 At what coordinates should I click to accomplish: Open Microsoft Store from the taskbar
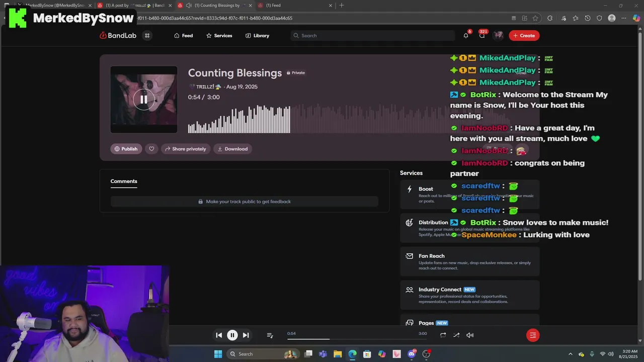(367, 354)
